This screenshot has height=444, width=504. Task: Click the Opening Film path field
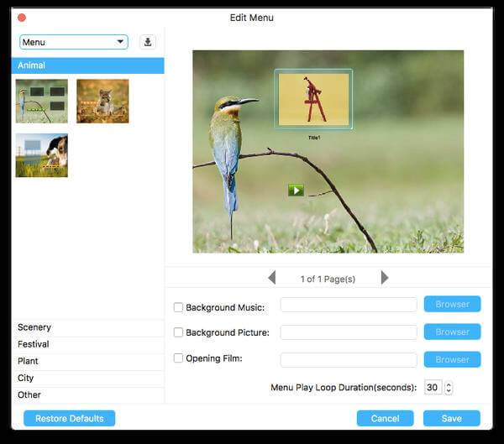coord(349,360)
